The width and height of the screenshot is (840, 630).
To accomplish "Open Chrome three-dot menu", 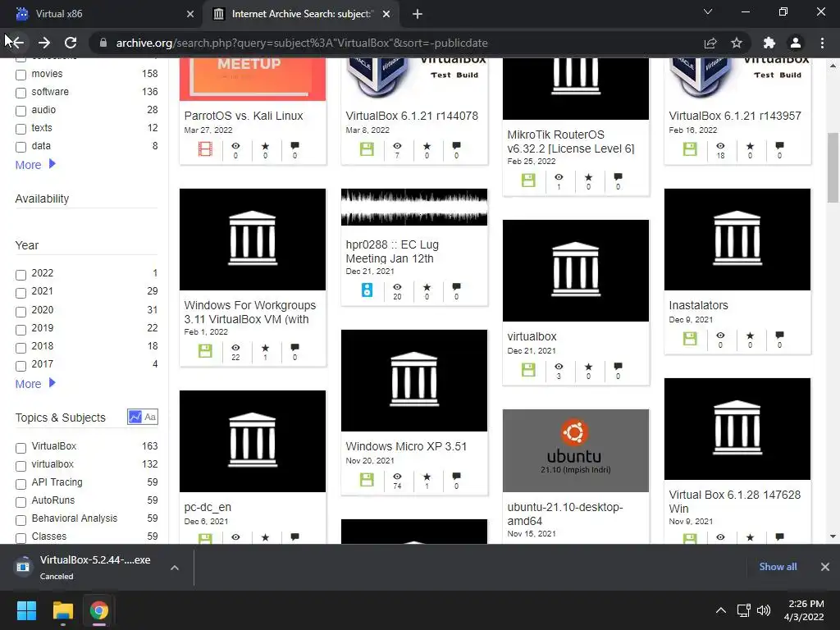I will point(822,43).
